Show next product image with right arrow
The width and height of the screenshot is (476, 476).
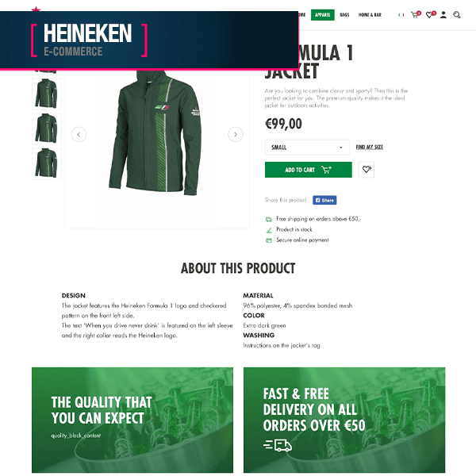click(x=236, y=134)
